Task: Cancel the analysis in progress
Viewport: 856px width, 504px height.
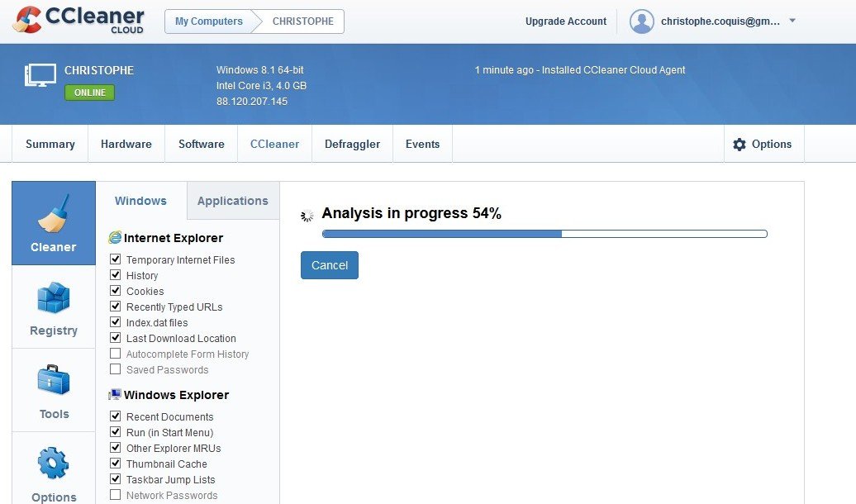Action: coord(330,265)
